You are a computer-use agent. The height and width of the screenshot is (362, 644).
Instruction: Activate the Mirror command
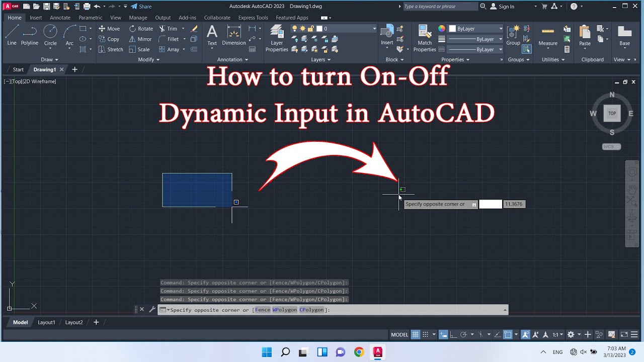coord(140,39)
